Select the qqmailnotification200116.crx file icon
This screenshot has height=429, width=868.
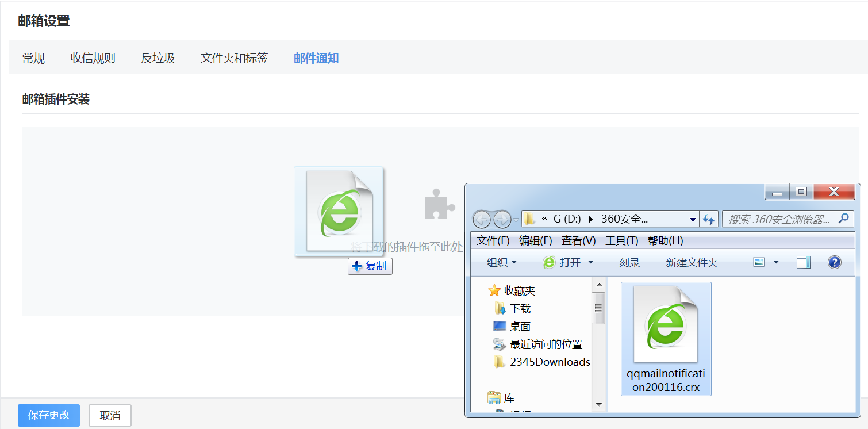(x=666, y=324)
